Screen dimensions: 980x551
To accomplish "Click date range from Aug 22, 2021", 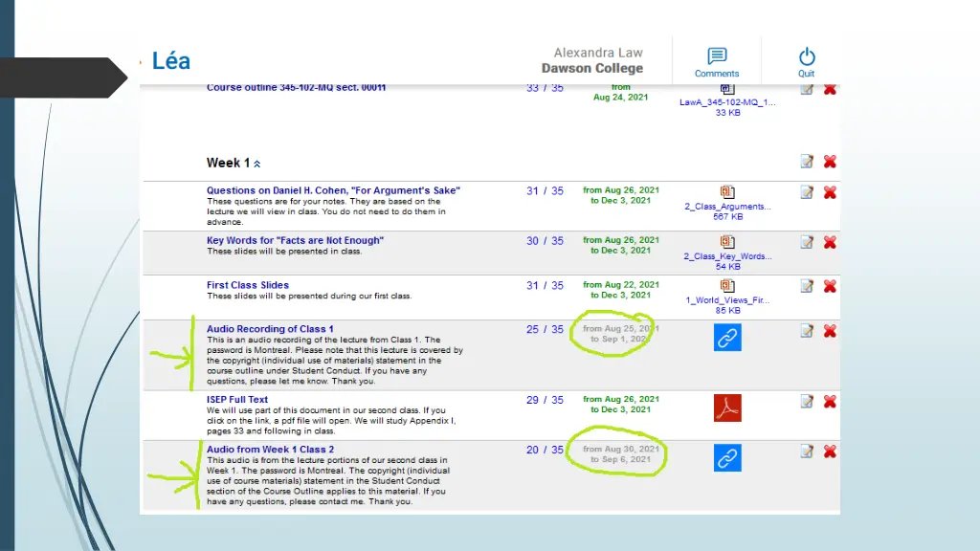I will (620, 290).
